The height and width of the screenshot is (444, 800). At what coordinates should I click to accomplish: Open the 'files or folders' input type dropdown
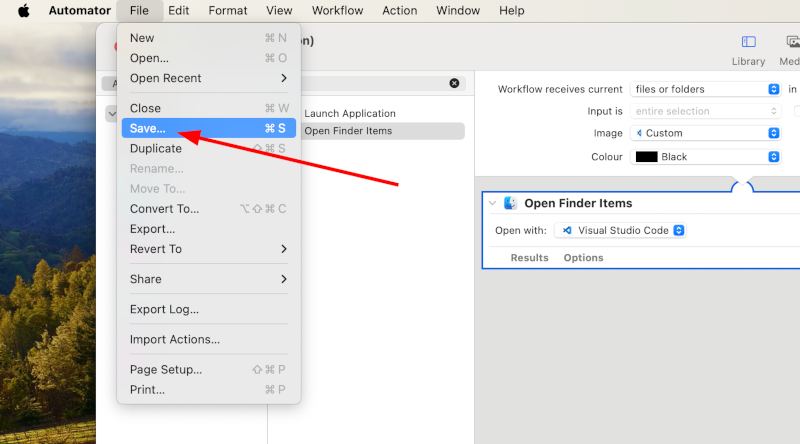[x=706, y=89]
